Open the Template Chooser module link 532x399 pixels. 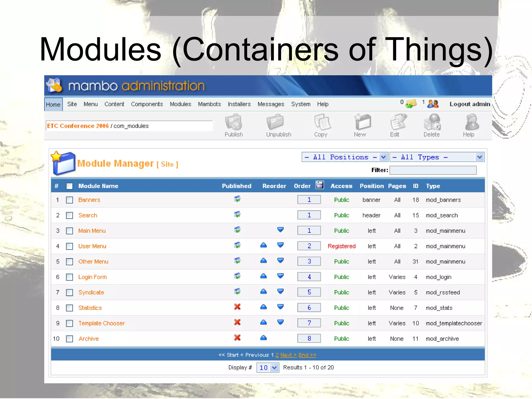[102, 323]
